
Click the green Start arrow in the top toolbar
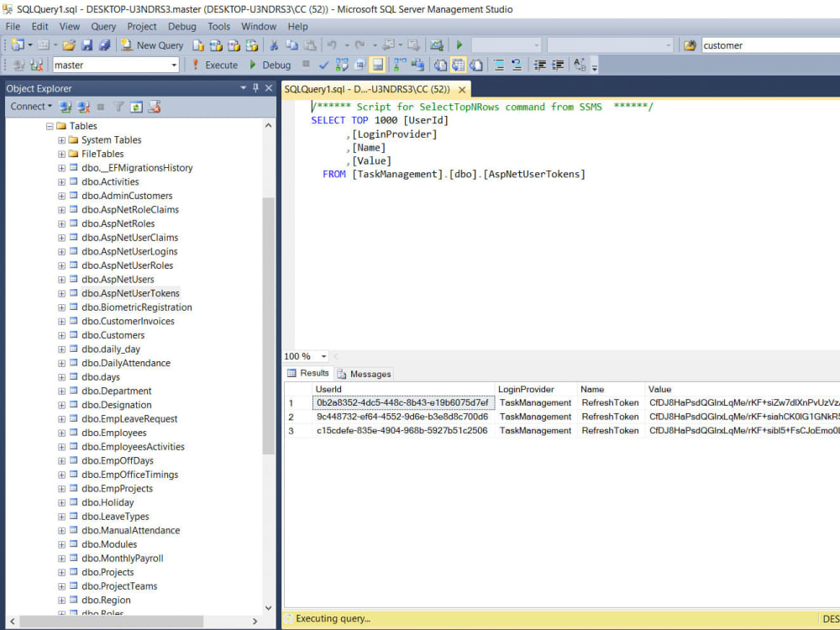459,45
